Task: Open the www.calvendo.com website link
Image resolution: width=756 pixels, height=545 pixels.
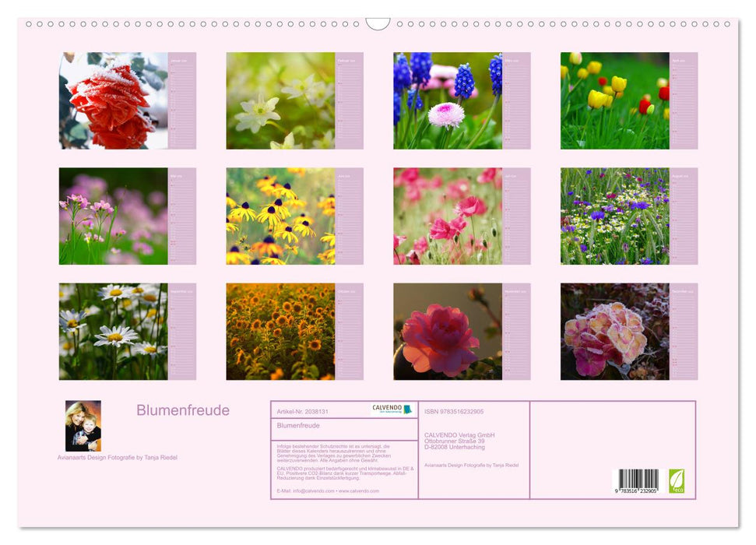Action: [x=358, y=490]
